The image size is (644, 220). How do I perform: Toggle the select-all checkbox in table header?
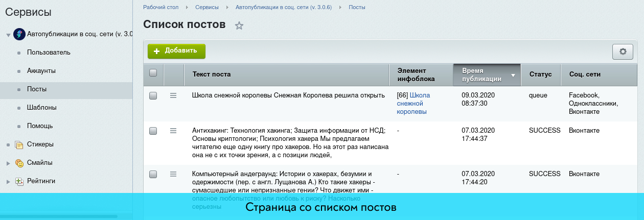coord(153,73)
